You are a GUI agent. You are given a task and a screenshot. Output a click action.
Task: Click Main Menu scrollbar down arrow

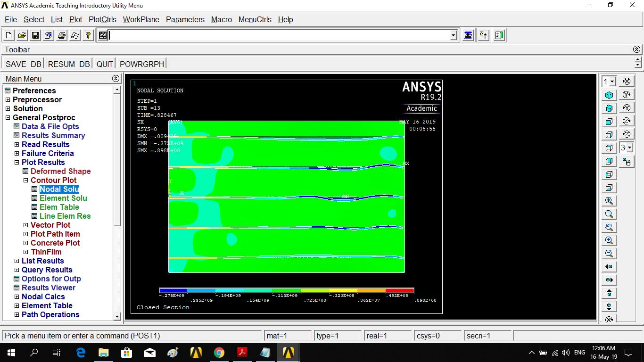[x=117, y=317]
